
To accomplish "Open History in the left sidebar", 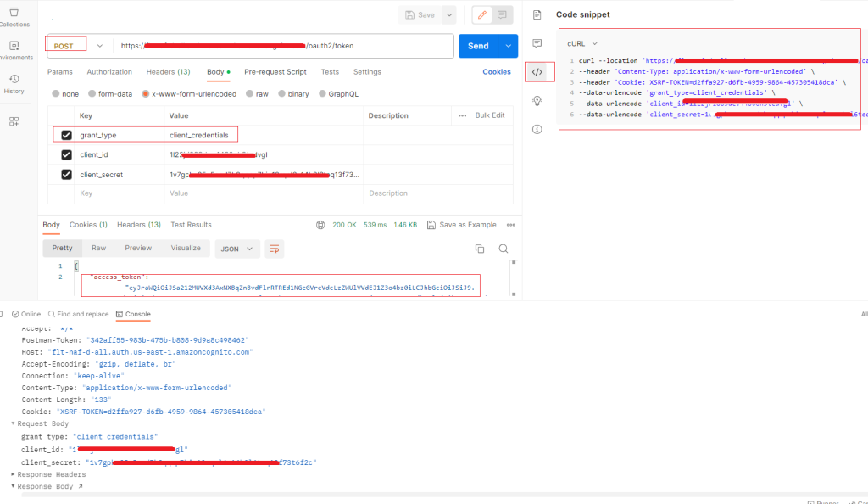I will tap(14, 83).
